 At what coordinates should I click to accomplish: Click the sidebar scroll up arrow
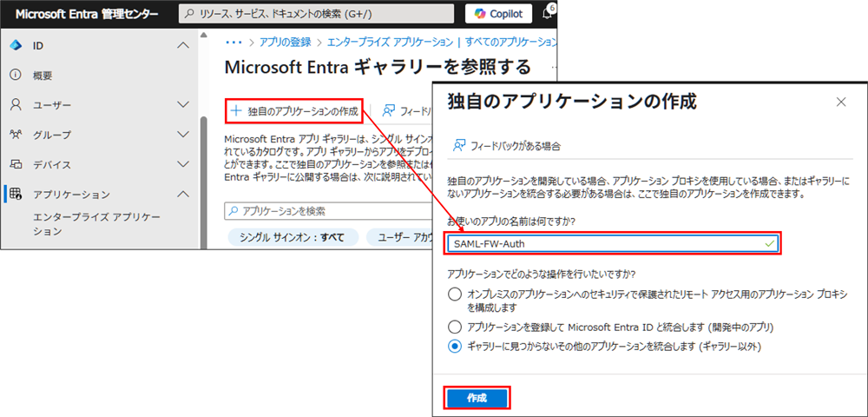(x=203, y=36)
